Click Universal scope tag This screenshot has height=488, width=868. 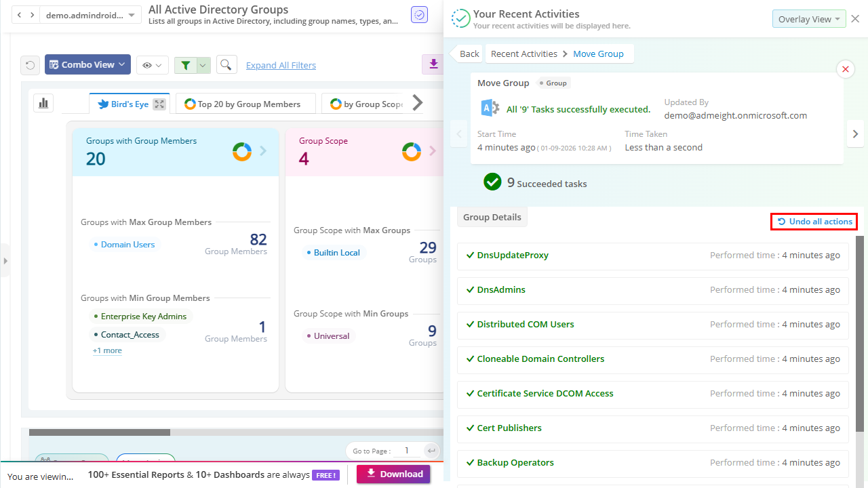coord(328,336)
